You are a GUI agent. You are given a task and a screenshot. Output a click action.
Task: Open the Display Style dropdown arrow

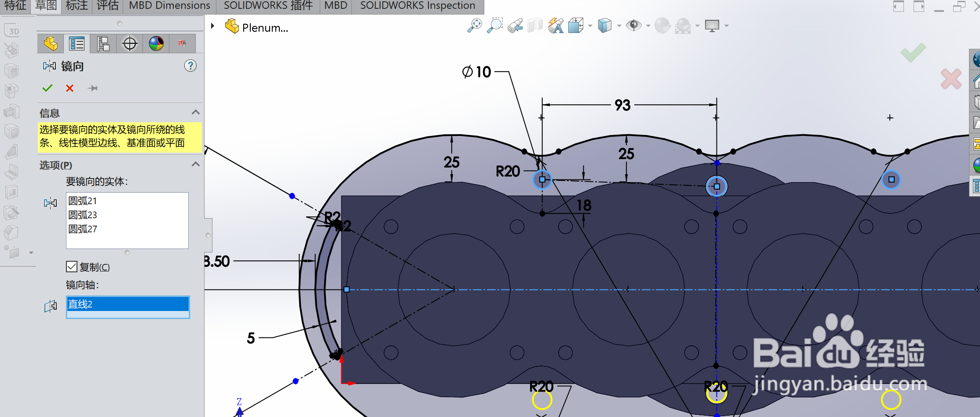[x=619, y=26]
